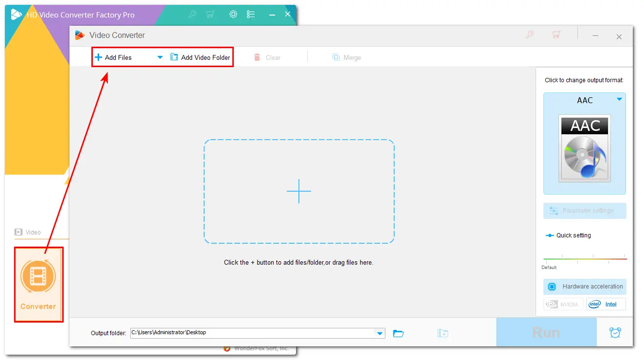Open the alarm clock scheduler icon
644x360 pixels.
[615, 333]
